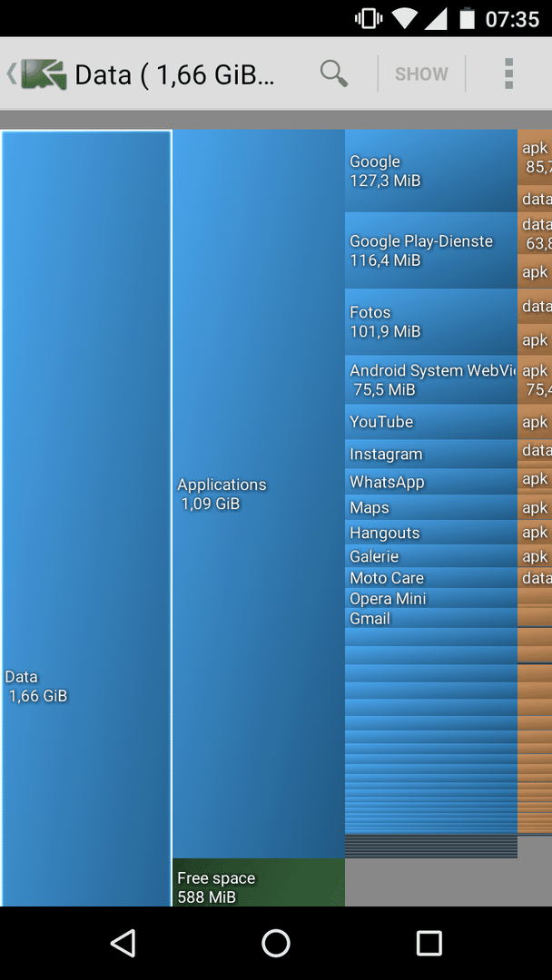
Task: Tap the DiskUsage app icon
Action: click(44, 74)
